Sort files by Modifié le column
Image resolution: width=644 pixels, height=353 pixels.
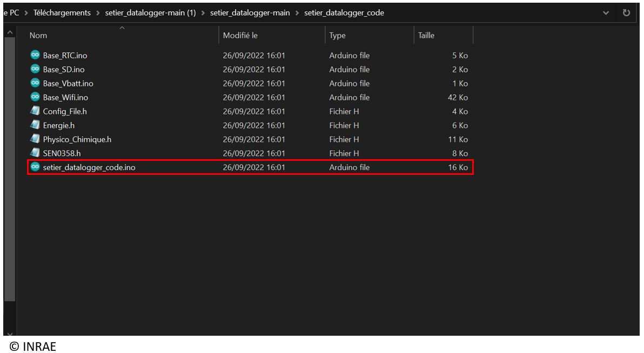pyautogui.click(x=240, y=36)
